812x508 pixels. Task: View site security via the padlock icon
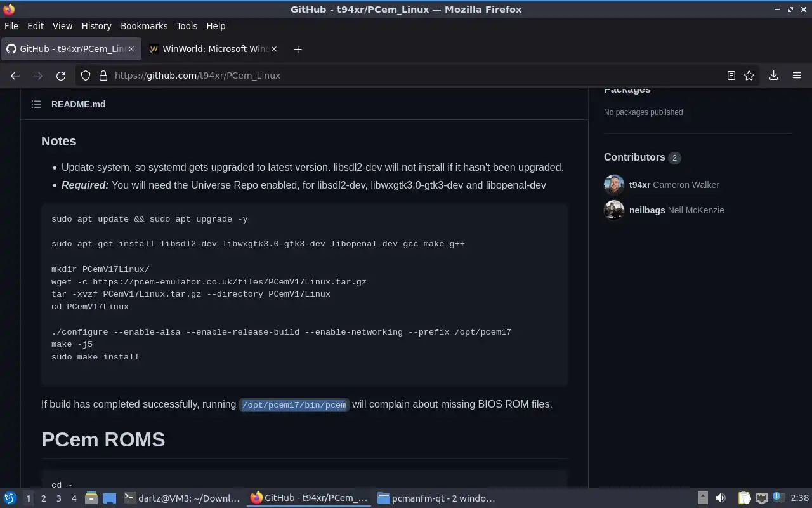click(103, 76)
